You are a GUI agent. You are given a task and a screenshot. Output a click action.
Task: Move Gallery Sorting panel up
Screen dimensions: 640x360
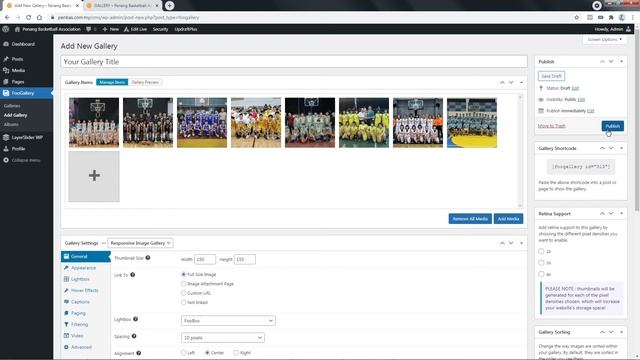coord(602,332)
